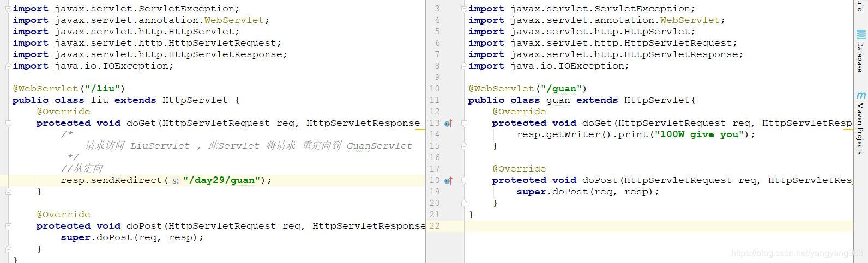Click the //从定向 comment line
The image size is (868, 263).
coord(82,169)
